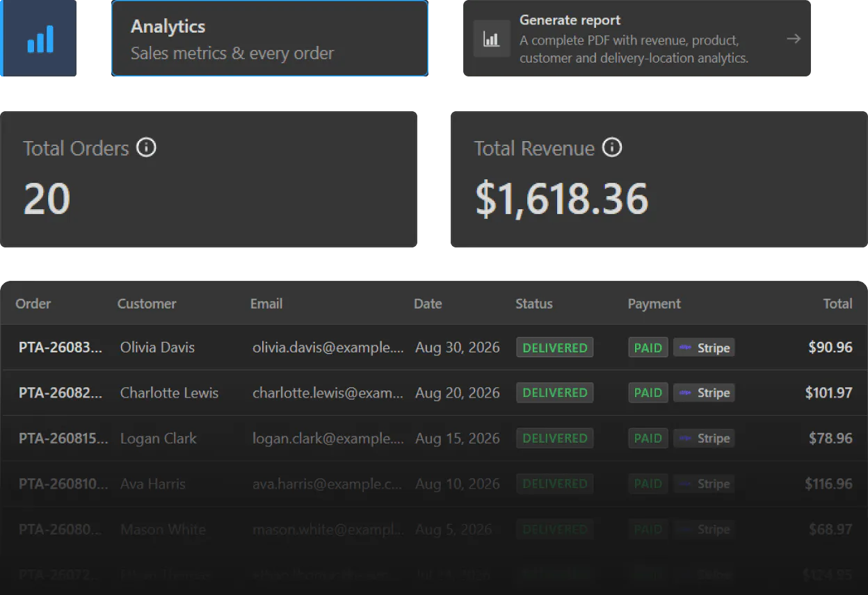Select customer name Olivia Davis

pos(157,348)
